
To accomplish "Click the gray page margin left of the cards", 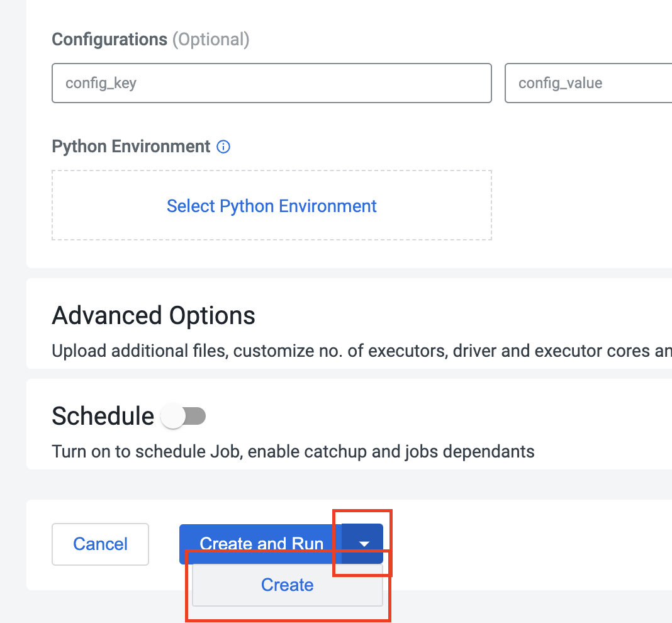I will [x=13, y=315].
